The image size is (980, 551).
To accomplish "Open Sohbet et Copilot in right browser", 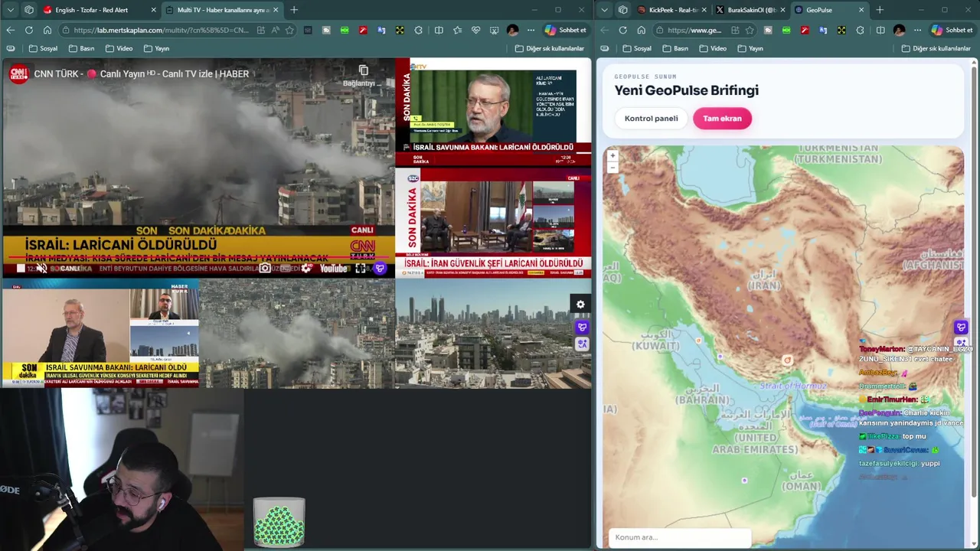I will coord(952,30).
